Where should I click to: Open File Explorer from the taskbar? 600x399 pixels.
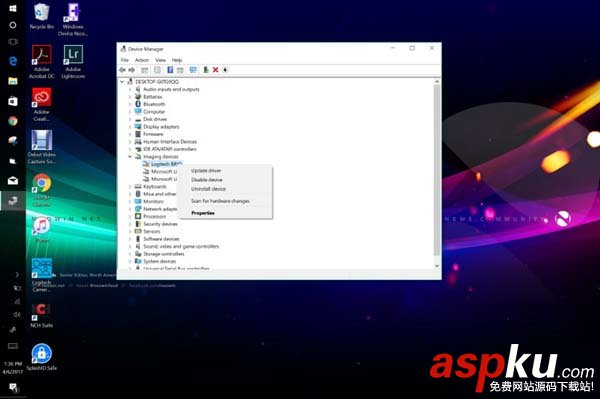click(13, 81)
